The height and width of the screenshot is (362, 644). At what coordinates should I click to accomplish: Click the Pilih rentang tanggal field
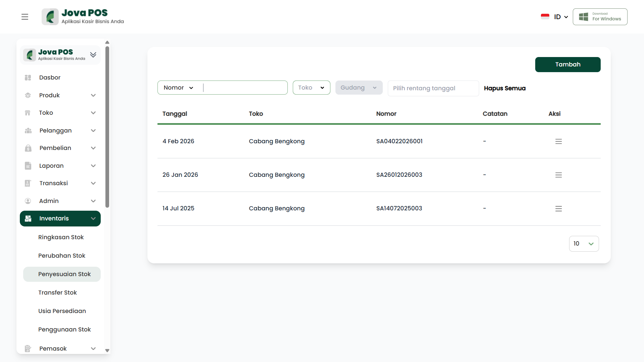tap(433, 88)
